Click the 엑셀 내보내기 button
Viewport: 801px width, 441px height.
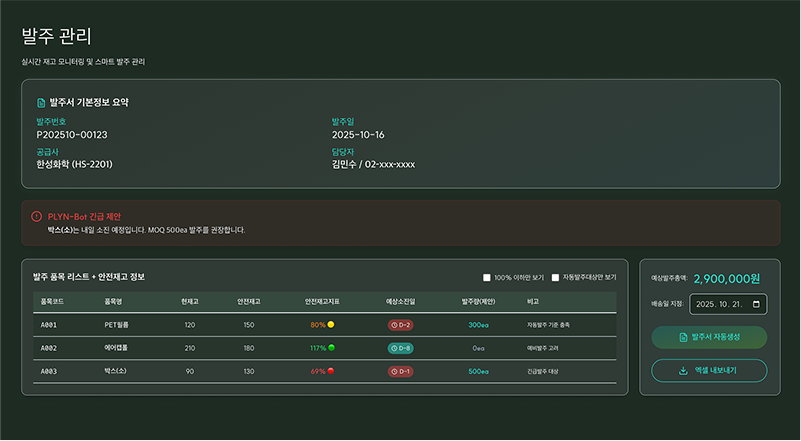tap(709, 371)
